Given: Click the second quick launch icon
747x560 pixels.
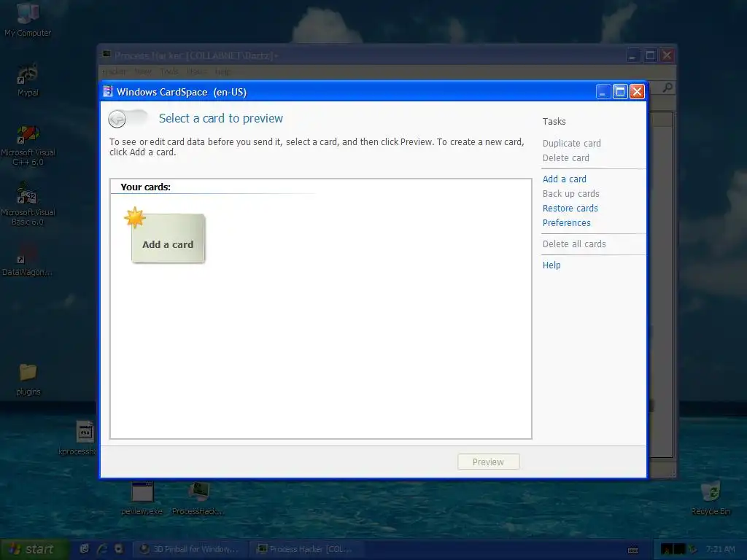Looking at the screenshot, I should point(102,549).
